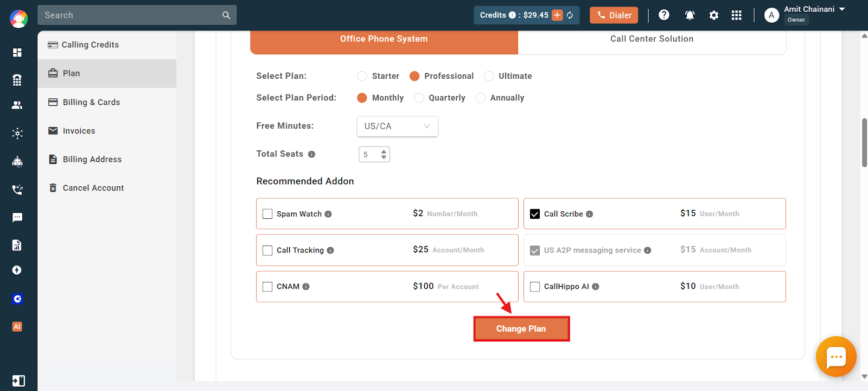The width and height of the screenshot is (868, 391).
Task: Open the Dialer button
Action: coord(614,15)
